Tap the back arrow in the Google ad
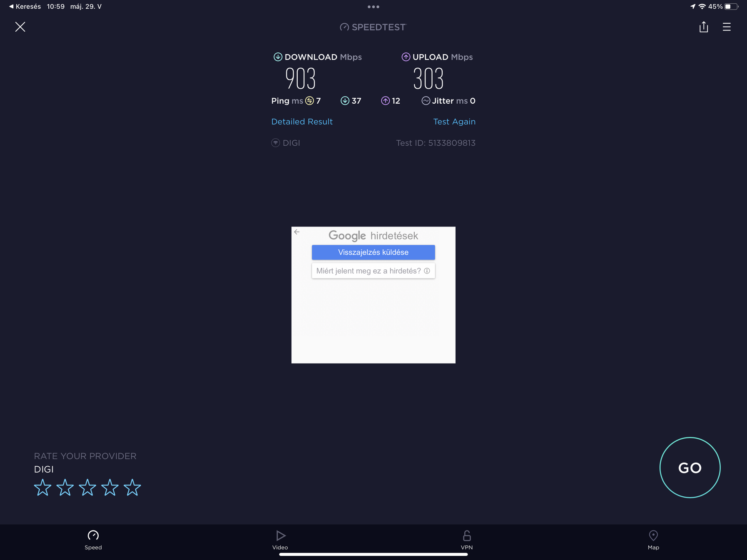This screenshot has height=560, width=747. [x=297, y=232]
